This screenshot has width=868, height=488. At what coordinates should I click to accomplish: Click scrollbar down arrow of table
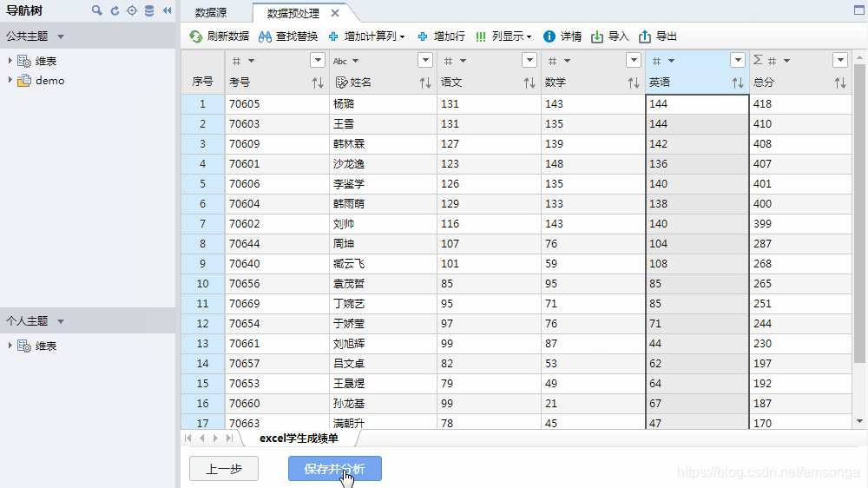pos(859,421)
